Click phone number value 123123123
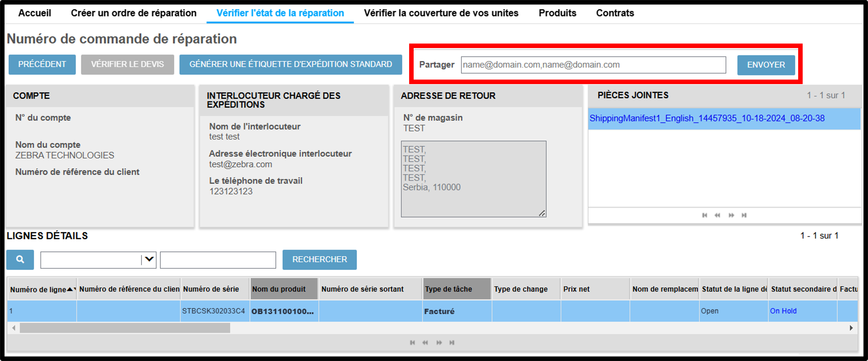The width and height of the screenshot is (868, 361). 231,191
